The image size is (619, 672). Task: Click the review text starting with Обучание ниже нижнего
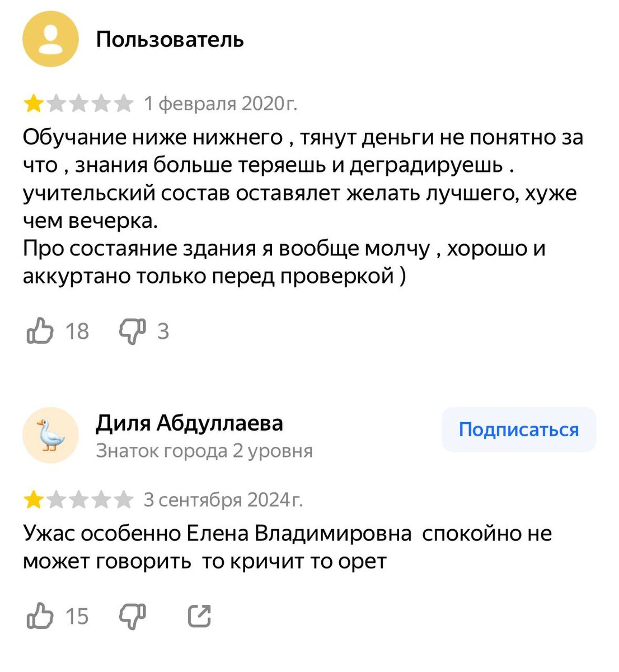click(302, 207)
